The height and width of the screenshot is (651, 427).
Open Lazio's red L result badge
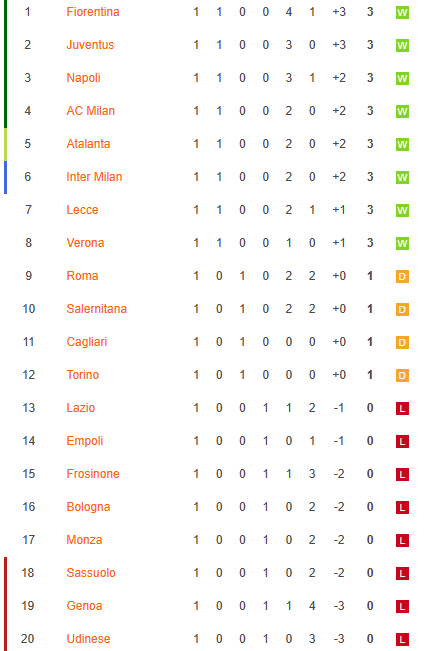(402, 408)
